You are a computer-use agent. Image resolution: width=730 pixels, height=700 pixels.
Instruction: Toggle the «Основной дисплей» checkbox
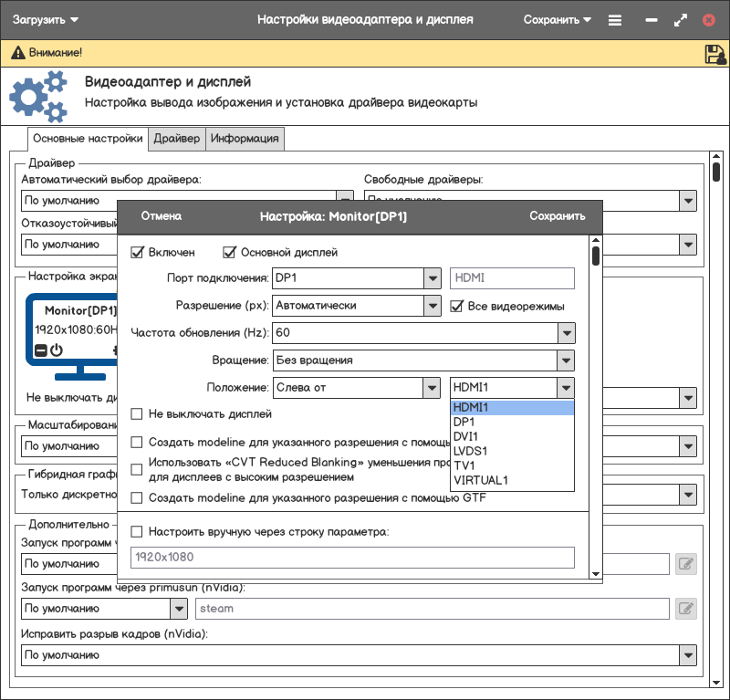(x=229, y=252)
